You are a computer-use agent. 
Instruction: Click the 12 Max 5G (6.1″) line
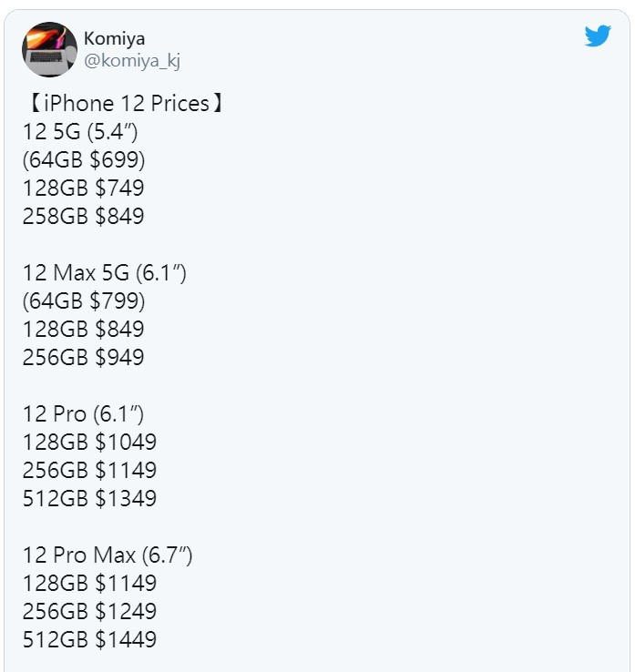[x=105, y=273]
